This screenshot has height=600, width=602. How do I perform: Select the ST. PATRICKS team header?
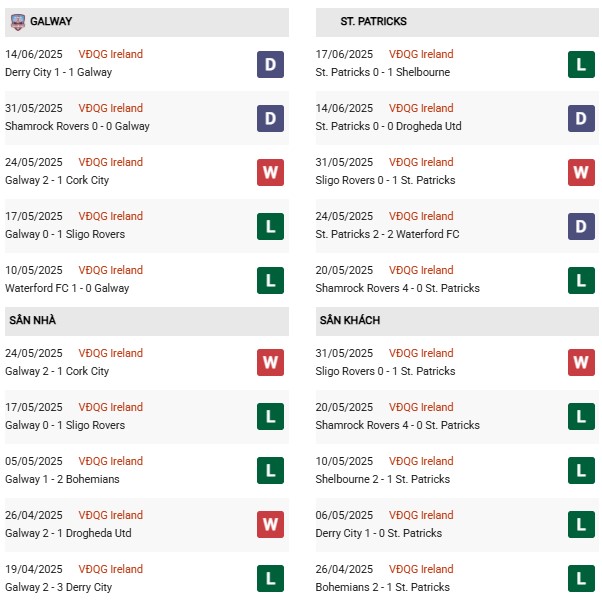(x=457, y=22)
